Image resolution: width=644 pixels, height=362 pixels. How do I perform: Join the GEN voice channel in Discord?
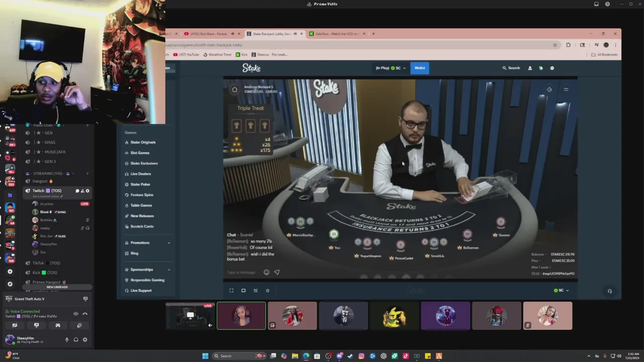(48, 133)
